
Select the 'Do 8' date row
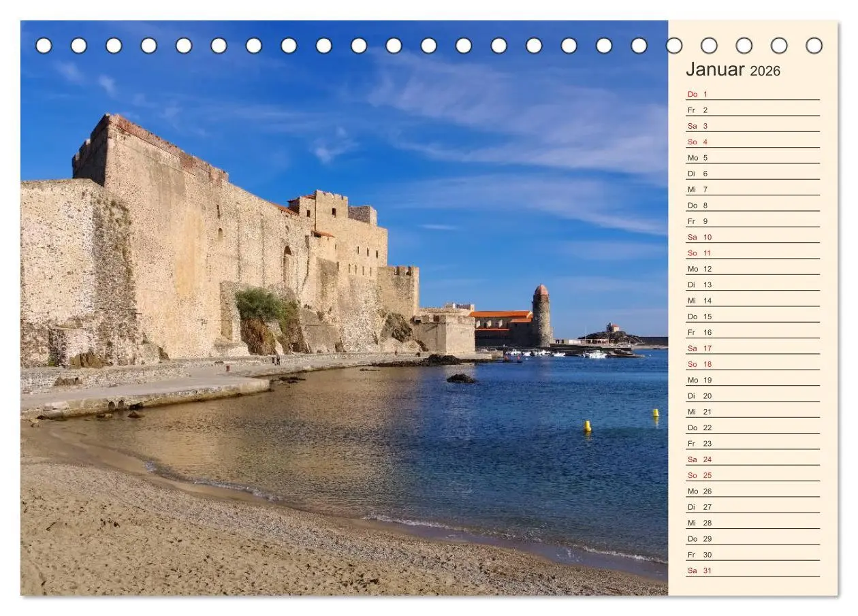tap(752, 205)
